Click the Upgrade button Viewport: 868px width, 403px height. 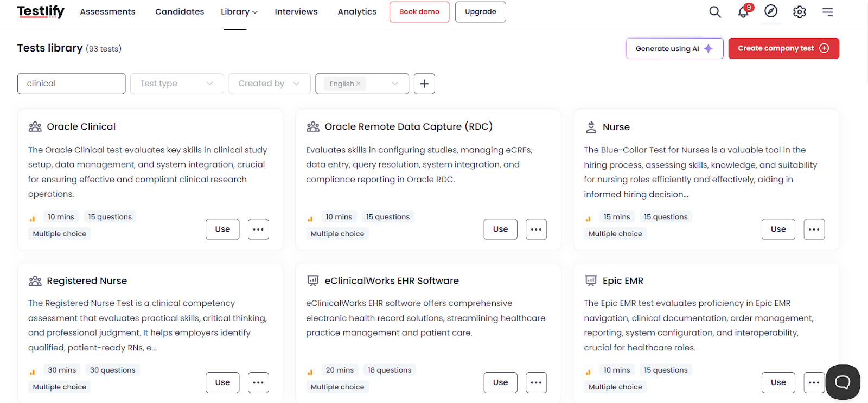pyautogui.click(x=481, y=12)
